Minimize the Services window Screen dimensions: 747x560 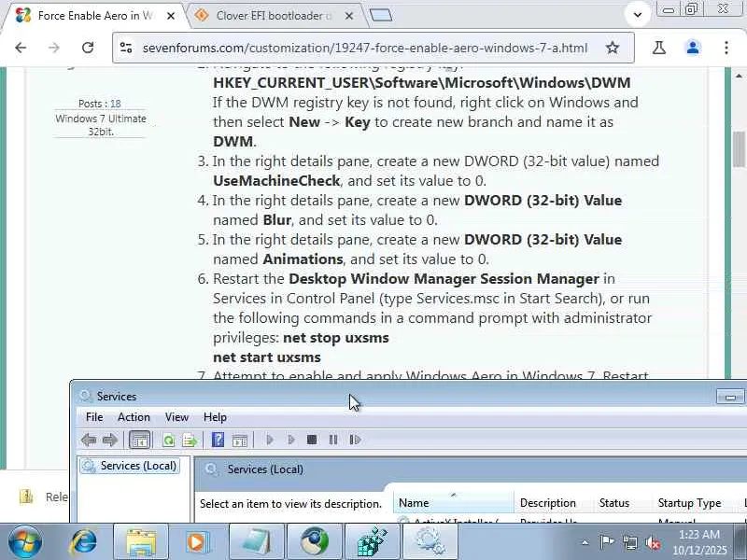730,397
